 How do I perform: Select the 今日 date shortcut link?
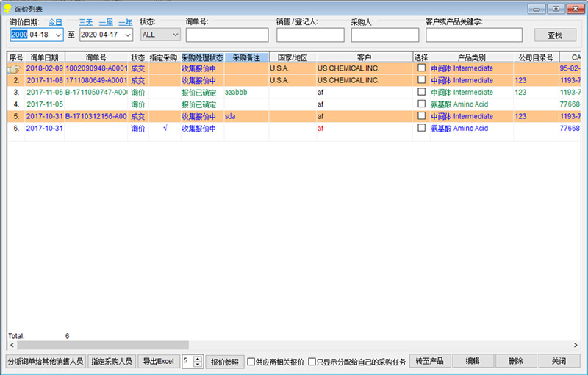(x=56, y=22)
